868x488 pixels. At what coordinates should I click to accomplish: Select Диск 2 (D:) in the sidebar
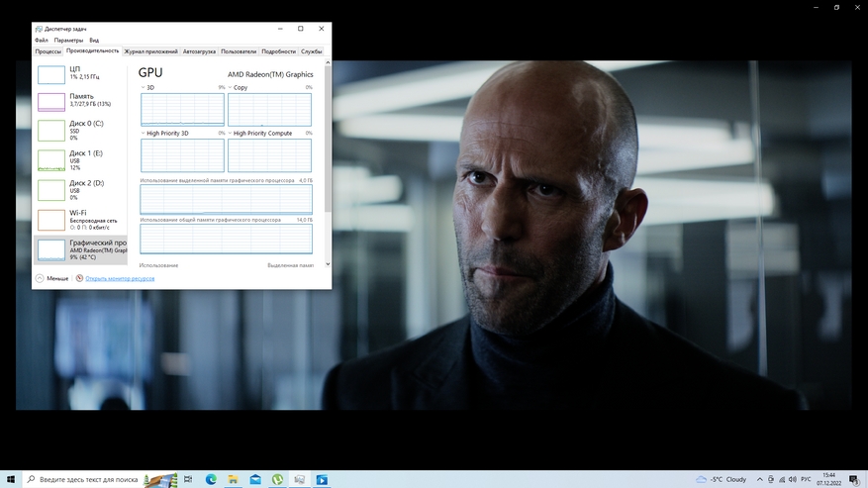coord(80,190)
